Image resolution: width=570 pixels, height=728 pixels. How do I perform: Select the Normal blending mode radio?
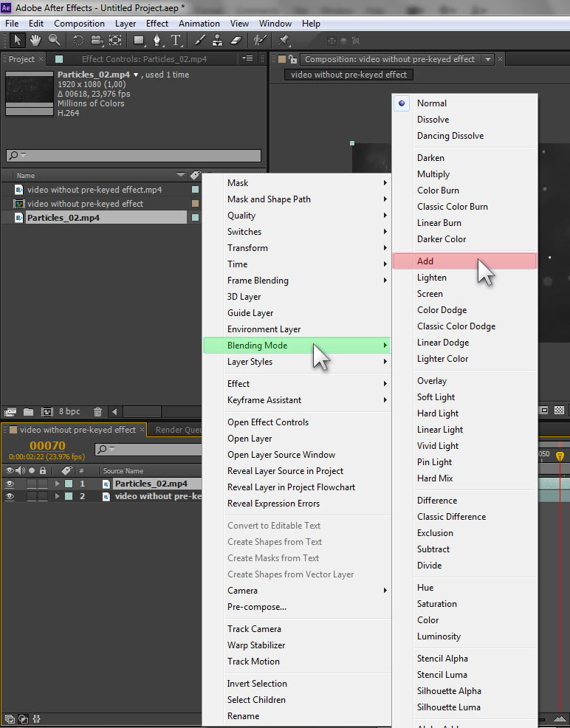tap(402, 103)
